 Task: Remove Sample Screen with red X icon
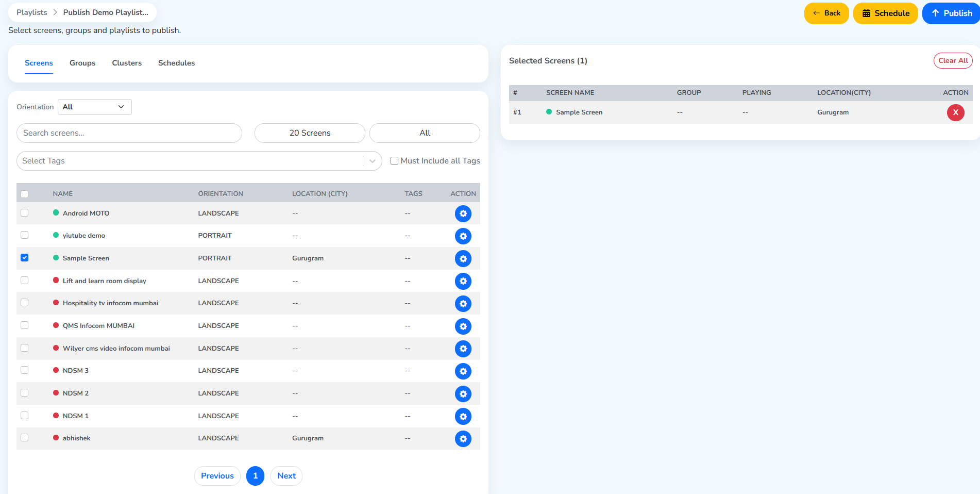955,112
